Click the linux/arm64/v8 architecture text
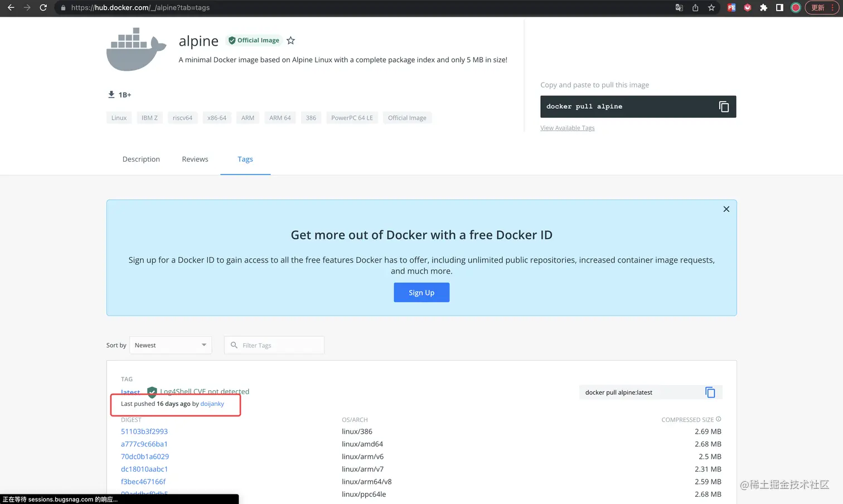The height and width of the screenshot is (504, 843). 367,482
